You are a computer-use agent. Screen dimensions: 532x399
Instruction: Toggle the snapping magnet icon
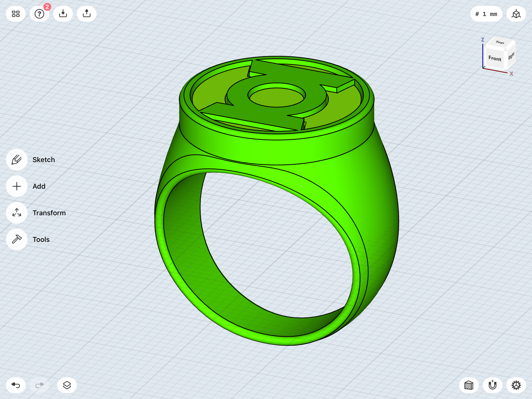[x=493, y=385]
